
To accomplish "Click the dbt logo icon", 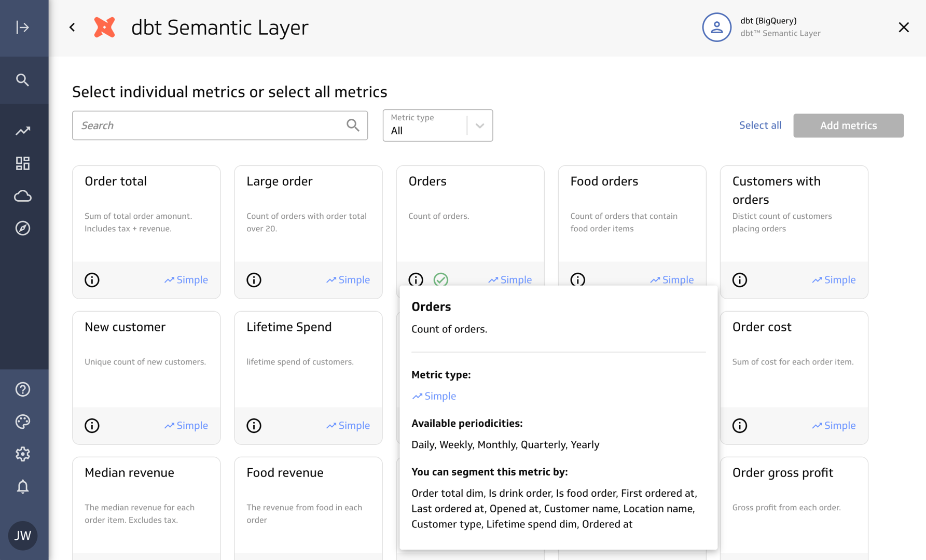I will click(104, 27).
